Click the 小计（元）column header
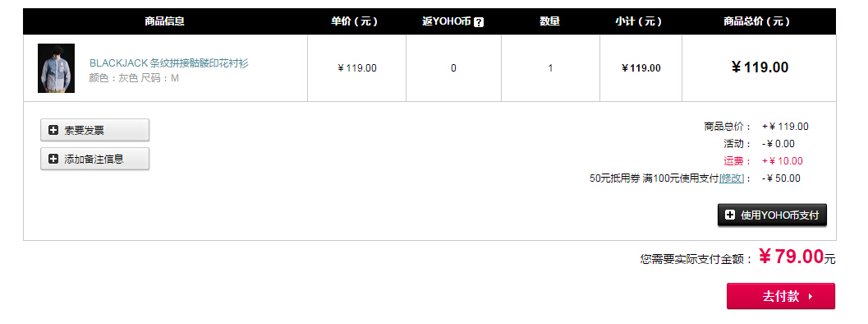 (638, 21)
